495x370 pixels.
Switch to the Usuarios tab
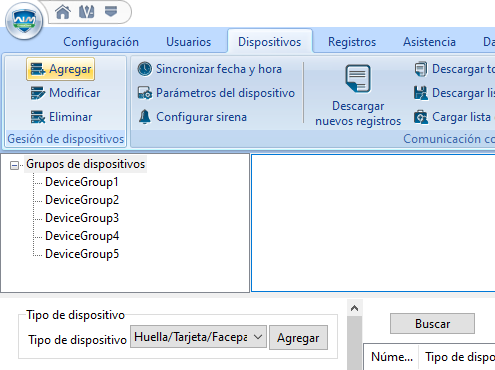tap(189, 42)
